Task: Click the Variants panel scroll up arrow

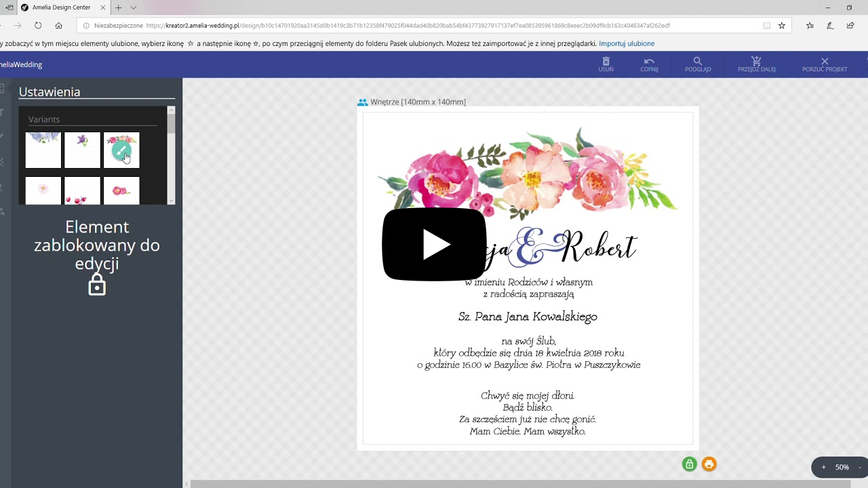Action: coord(171,110)
